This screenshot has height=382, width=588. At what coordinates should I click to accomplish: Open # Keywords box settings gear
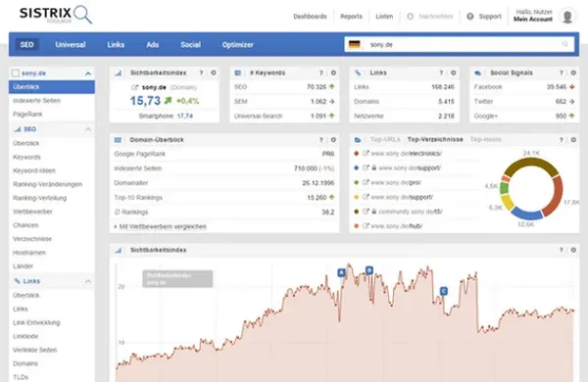[333, 72]
